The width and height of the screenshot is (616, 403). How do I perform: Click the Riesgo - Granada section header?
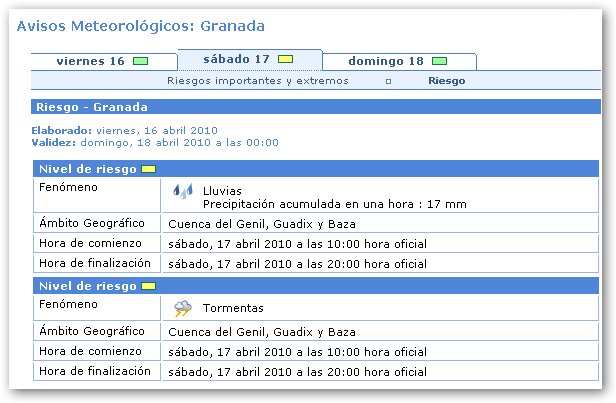coord(91,107)
